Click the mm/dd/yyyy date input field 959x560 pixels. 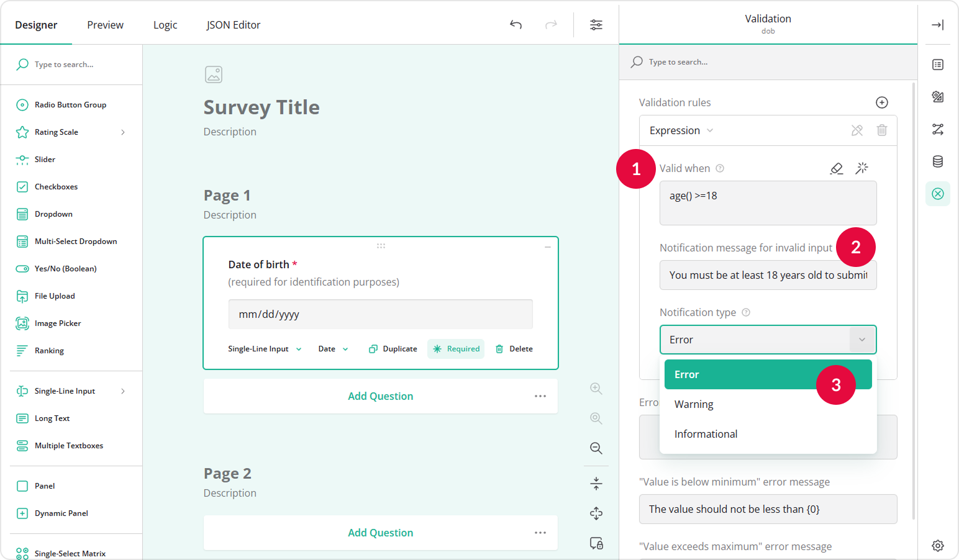tap(380, 314)
